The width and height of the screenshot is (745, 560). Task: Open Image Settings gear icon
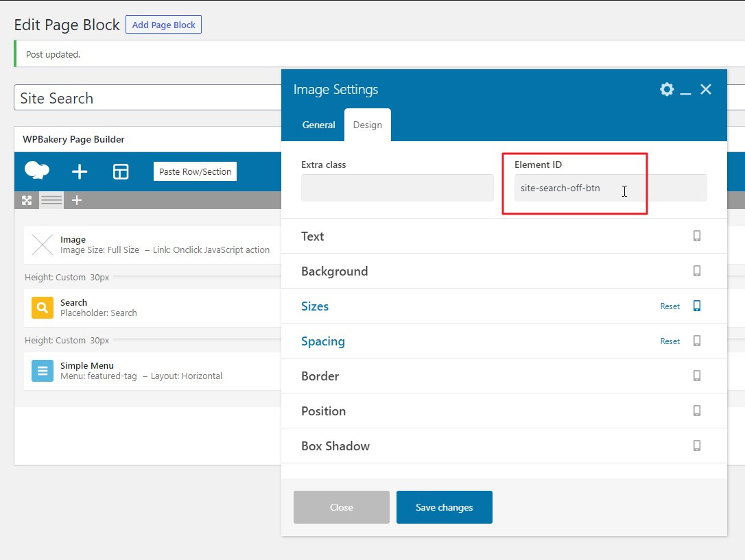pos(667,89)
